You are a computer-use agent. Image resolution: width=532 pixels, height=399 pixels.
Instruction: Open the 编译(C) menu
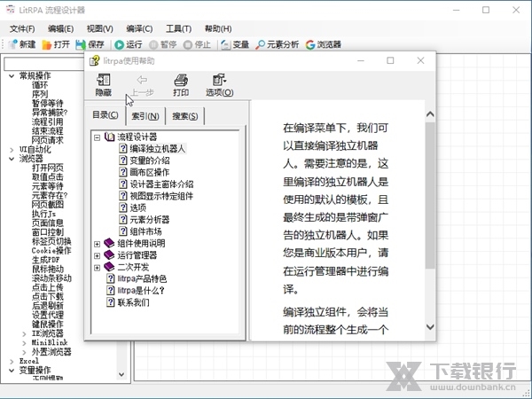coord(139,29)
